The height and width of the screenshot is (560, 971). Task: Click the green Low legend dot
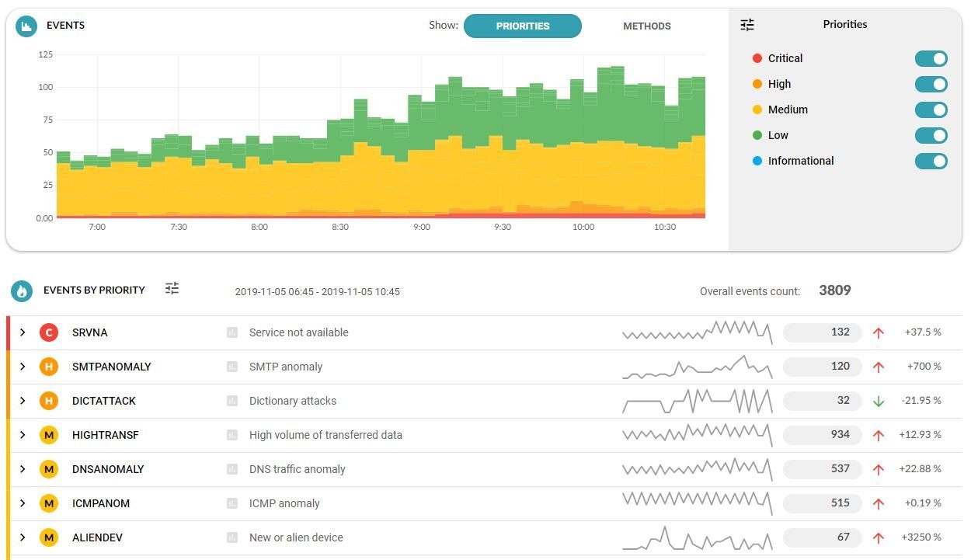(757, 135)
